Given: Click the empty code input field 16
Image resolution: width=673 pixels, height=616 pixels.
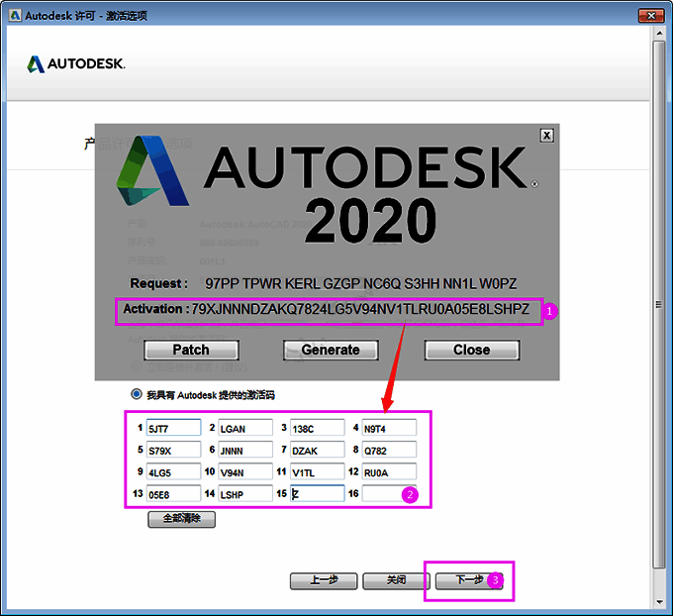Looking at the screenshot, I should pos(389,493).
